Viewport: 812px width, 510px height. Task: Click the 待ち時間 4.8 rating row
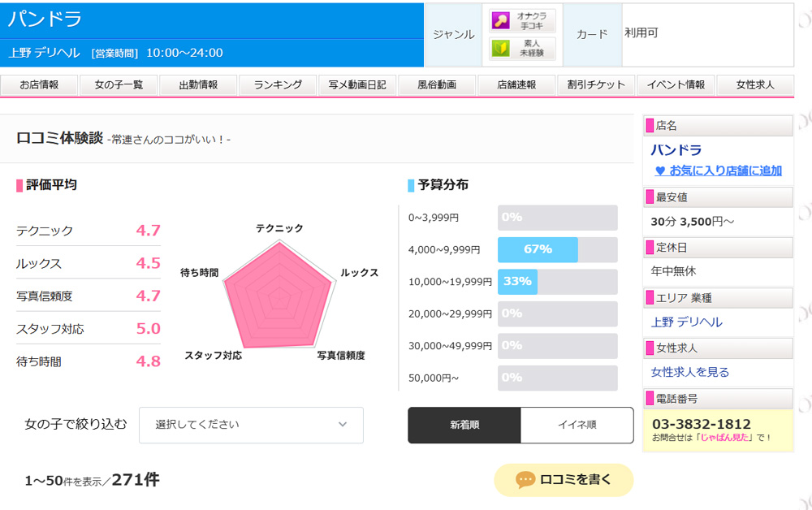88,361
